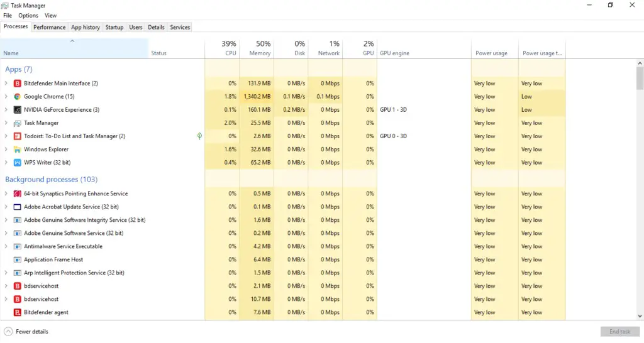Expand the Antimalware Service Executable row
Screen dimensions: 644x343
pyautogui.click(x=6, y=246)
